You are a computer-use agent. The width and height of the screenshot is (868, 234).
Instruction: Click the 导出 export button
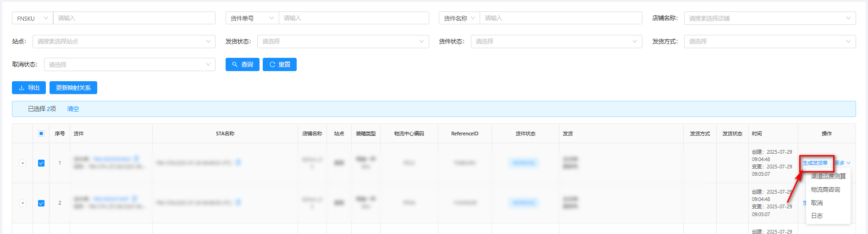tap(29, 88)
